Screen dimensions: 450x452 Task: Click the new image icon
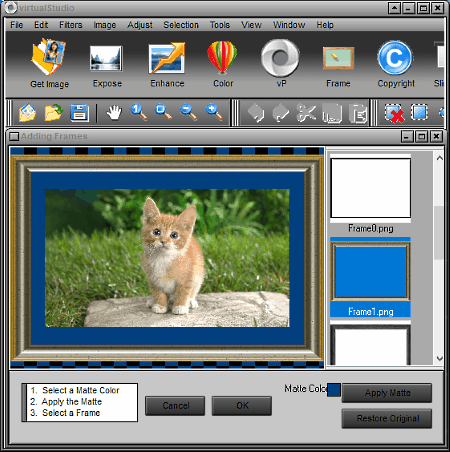coord(27,113)
